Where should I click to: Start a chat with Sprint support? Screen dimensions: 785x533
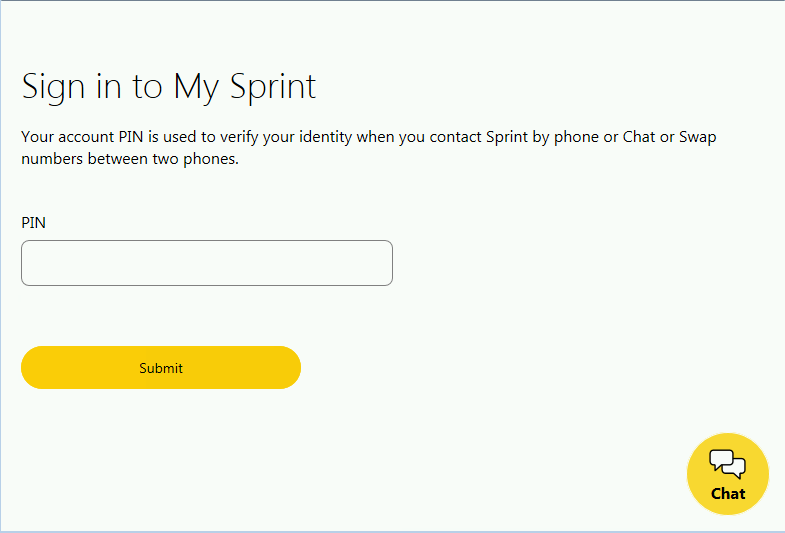pos(728,475)
